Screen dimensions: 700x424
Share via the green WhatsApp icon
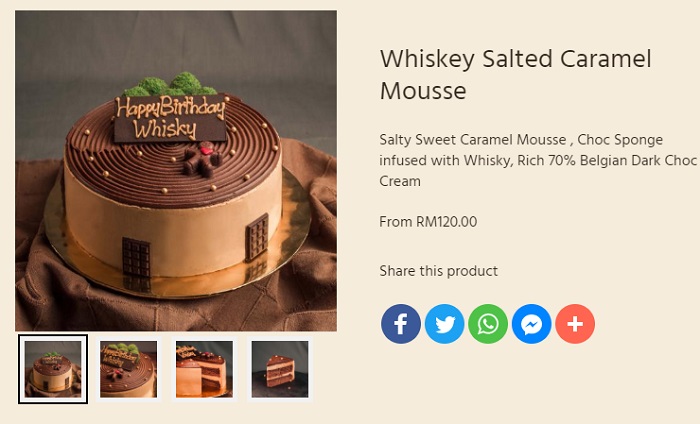(488, 324)
